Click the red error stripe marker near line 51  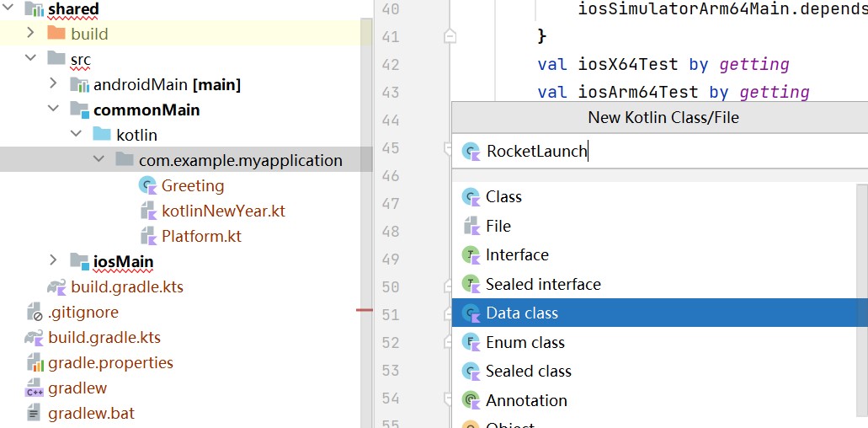pos(365,310)
